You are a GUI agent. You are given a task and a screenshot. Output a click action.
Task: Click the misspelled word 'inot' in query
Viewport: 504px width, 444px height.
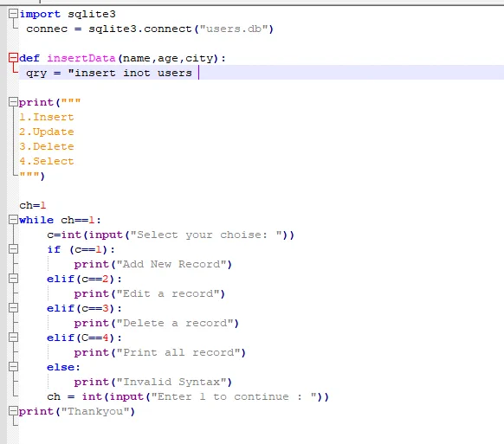[137, 73]
